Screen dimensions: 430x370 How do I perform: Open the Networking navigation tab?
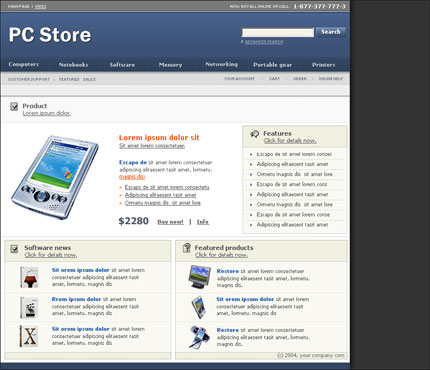[221, 64]
